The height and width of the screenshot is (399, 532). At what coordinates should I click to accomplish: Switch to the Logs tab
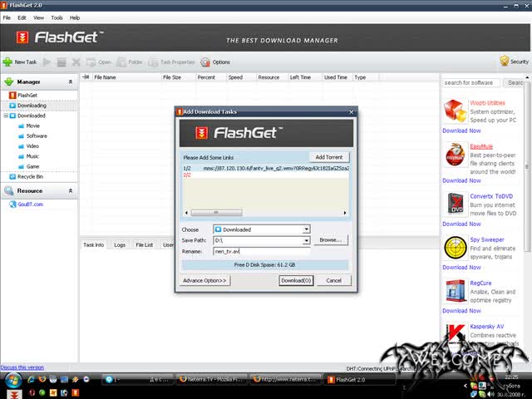[120, 244]
